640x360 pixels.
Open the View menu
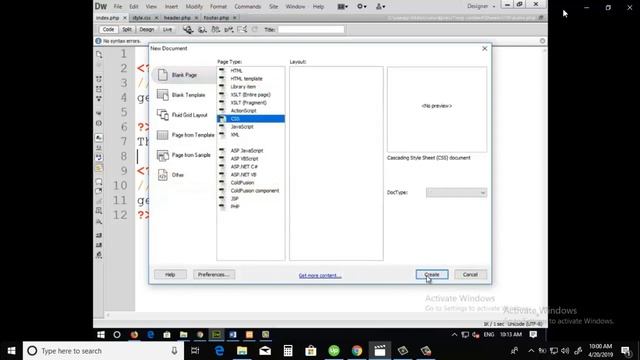(151, 7)
